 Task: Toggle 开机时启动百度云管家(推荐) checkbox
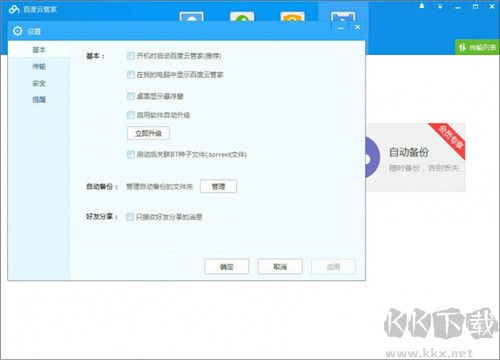click(131, 56)
